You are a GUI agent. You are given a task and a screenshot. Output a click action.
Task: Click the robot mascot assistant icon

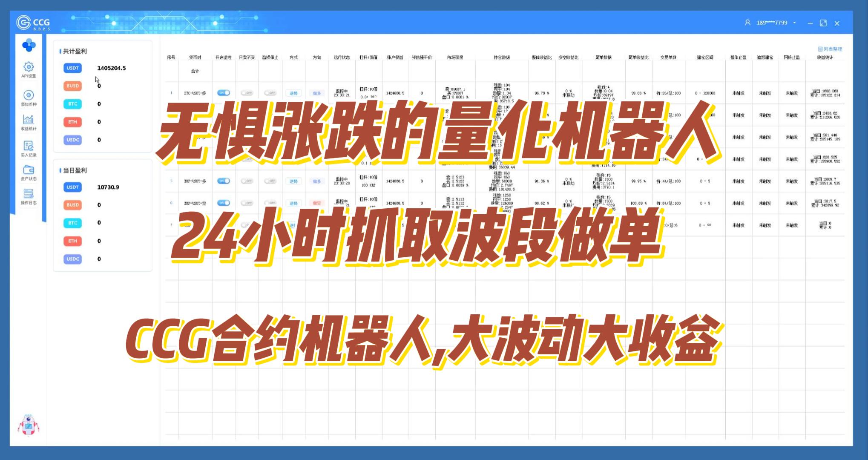pyautogui.click(x=29, y=425)
